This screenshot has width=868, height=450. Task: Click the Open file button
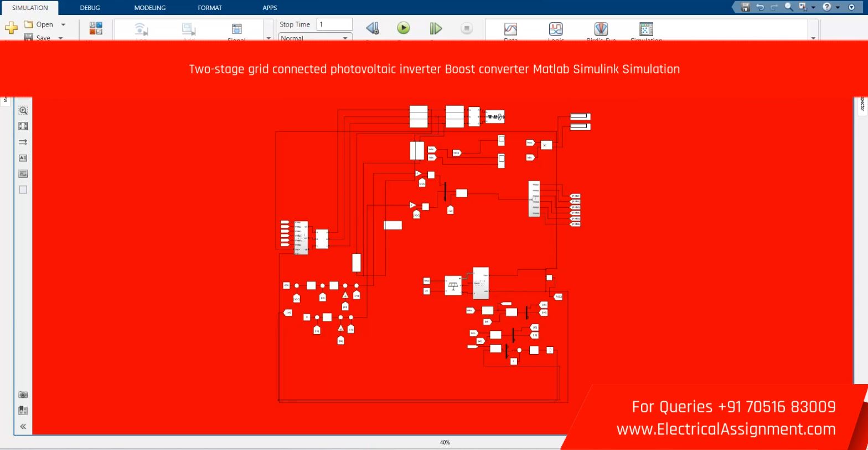point(39,24)
